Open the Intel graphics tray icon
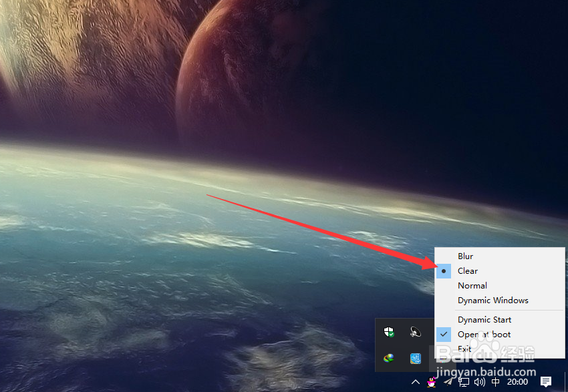 tap(416, 359)
